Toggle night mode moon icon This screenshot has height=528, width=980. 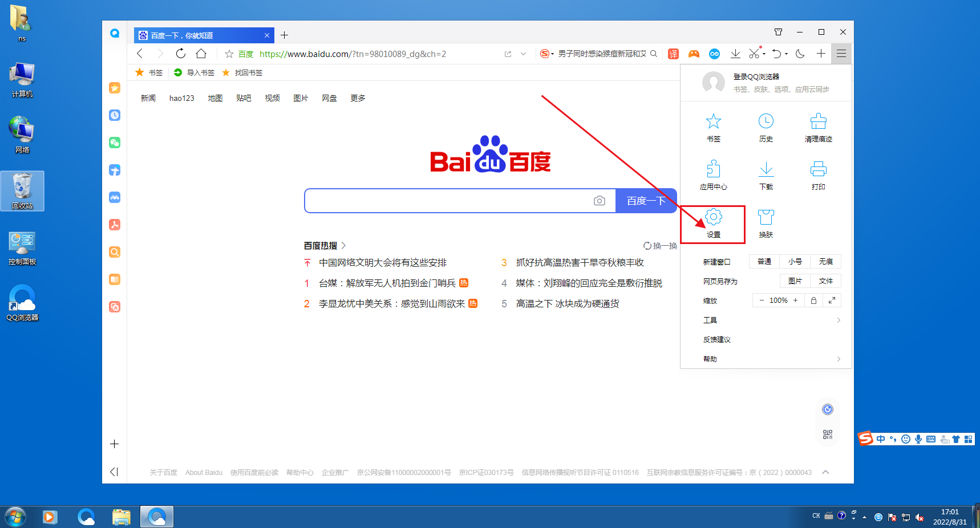[800, 54]
